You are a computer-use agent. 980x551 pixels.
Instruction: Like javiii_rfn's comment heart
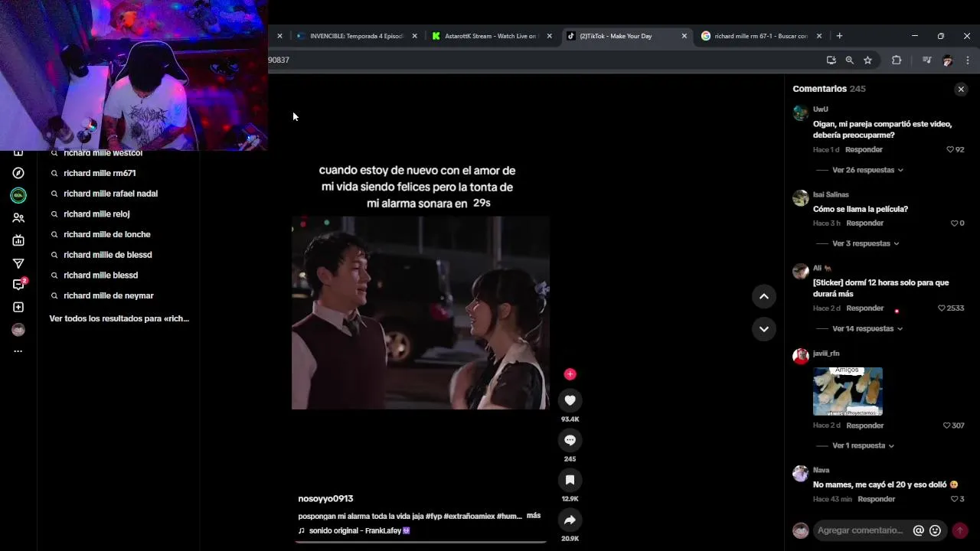pyautogui.click(x=946, y=425)
